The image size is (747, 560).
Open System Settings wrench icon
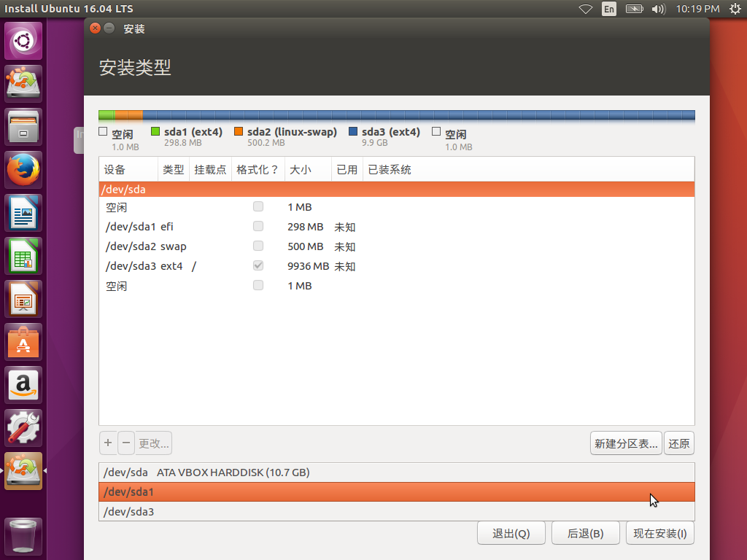(23, 428)
